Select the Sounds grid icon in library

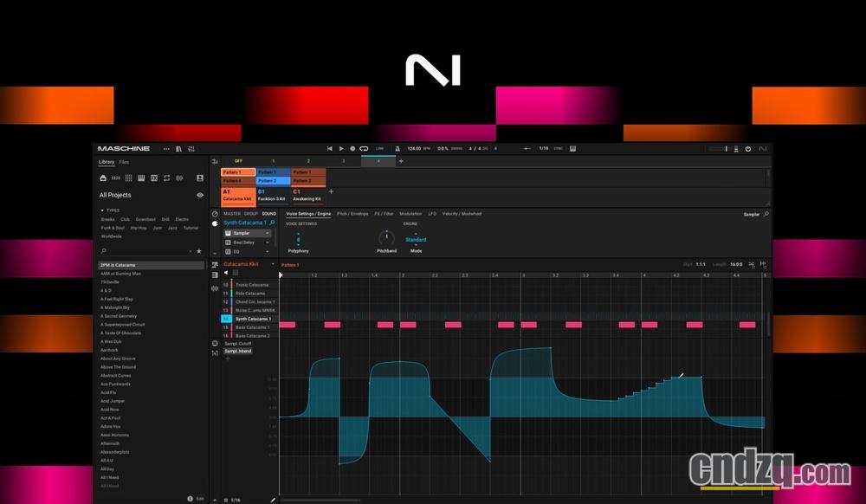click(128, 178)
